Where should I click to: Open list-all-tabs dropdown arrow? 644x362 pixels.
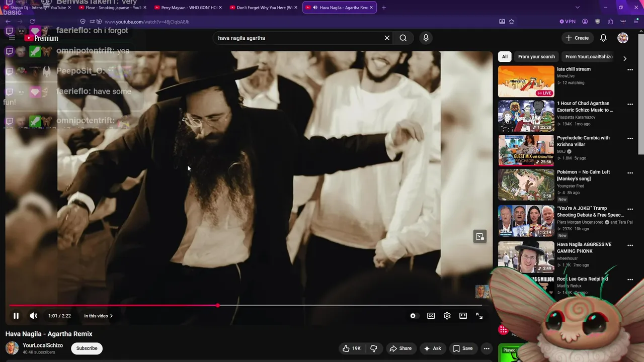click(577, 8)
